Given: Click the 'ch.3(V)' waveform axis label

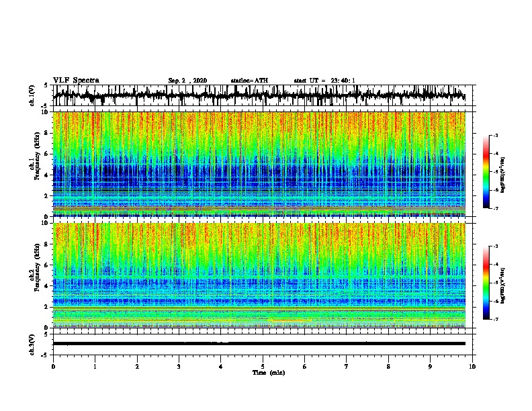Looking at the screenshot, I should (32, 345).
